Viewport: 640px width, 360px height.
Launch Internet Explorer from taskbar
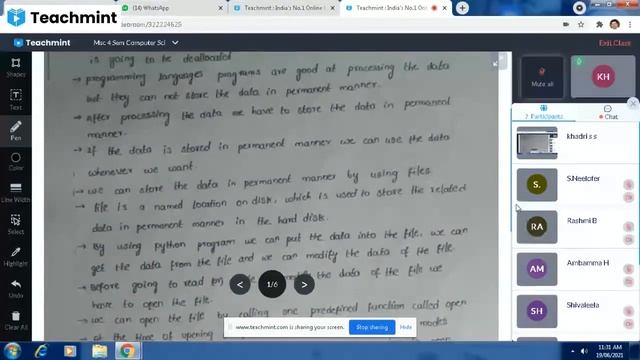(41, 351)
